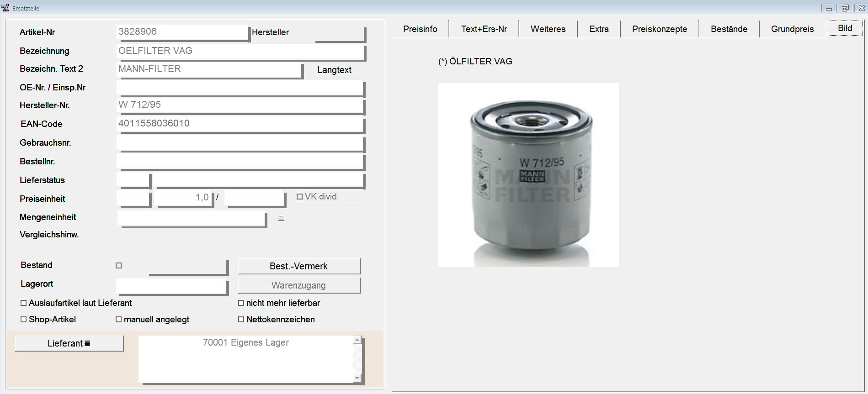The height and width of the screenshot is (394, 868).
Task: Click the Langtext label button
Action: coord(334,70)
